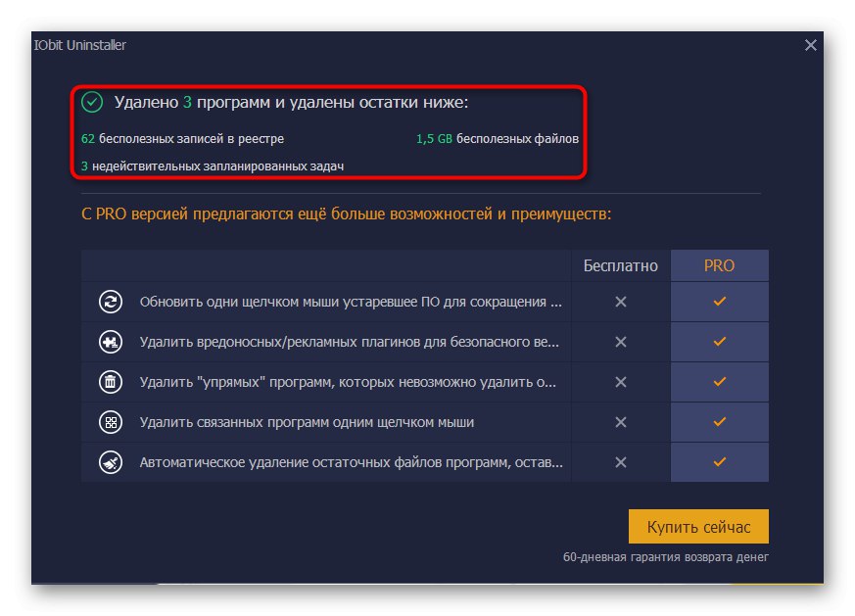Click free-column X mark for stubborn programs
Screen dimensions: 855x616
(x=620, y=382)
